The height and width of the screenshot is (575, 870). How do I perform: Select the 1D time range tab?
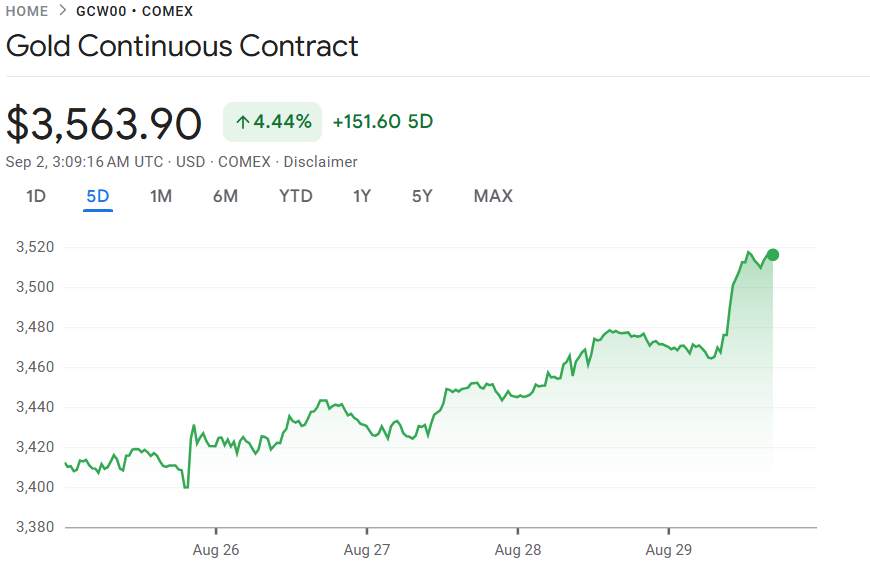36,196
